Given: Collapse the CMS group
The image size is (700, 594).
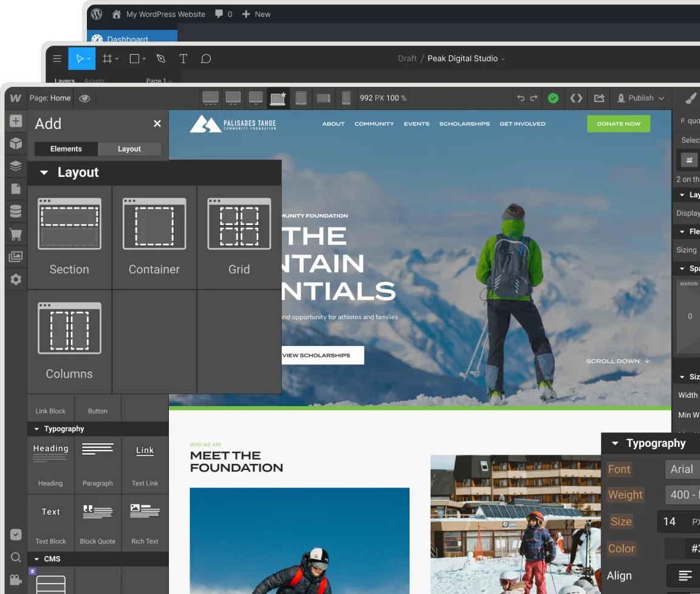Looking at the screenshot, I should coord(36,559).
